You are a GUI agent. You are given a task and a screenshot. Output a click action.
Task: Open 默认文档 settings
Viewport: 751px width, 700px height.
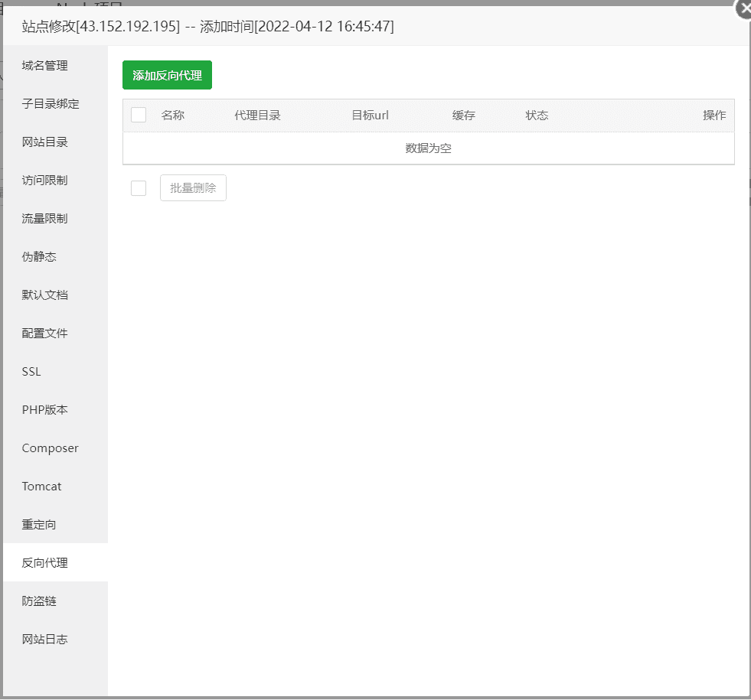click(45, 295)
